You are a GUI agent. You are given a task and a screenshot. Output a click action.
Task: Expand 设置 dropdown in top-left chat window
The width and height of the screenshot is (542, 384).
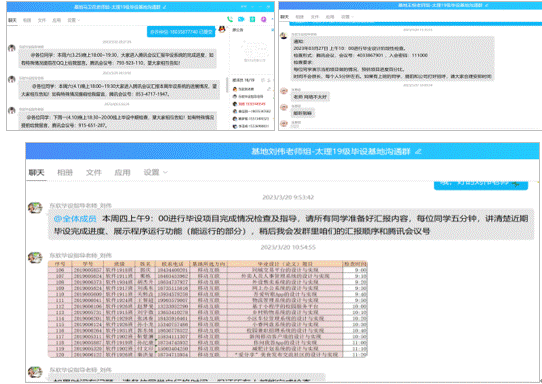point(74,20)
